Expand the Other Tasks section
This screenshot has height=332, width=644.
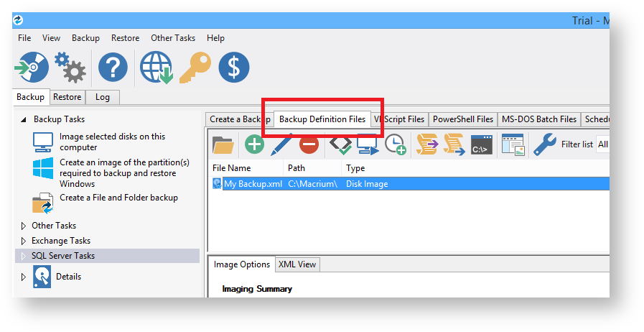(x=23, y=226)
